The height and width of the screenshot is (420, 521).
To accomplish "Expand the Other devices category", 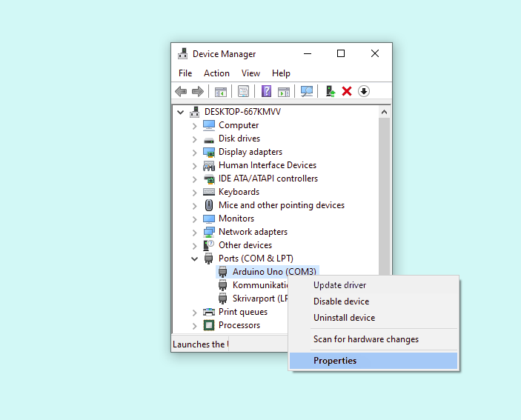I will [x=195, y=245].
